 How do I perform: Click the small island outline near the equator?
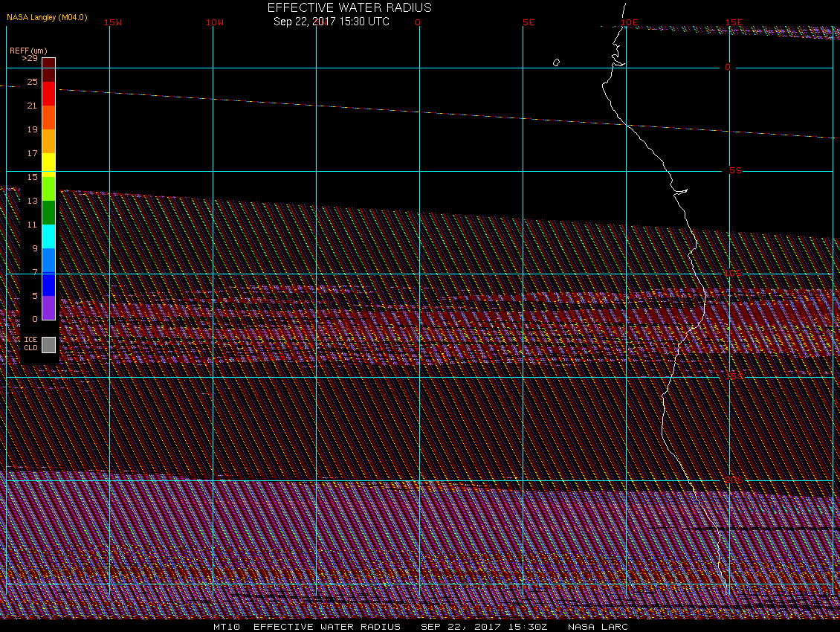(x=556, y=62)
